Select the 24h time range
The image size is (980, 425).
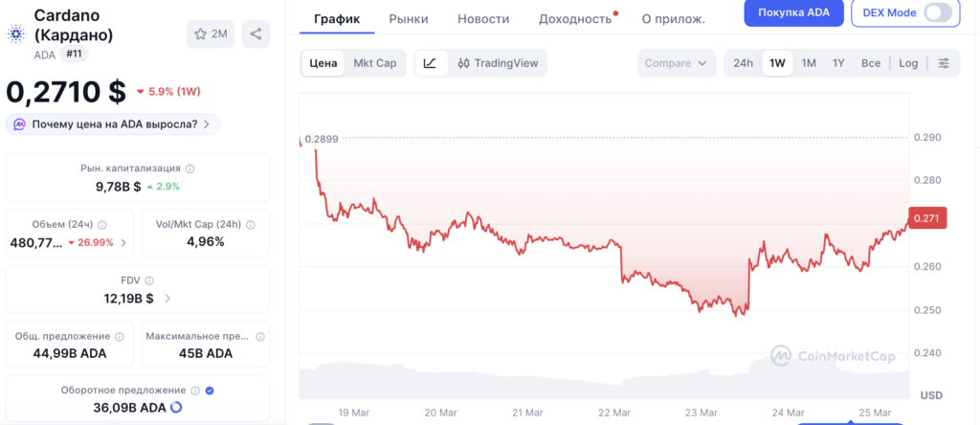click(743, 63)
